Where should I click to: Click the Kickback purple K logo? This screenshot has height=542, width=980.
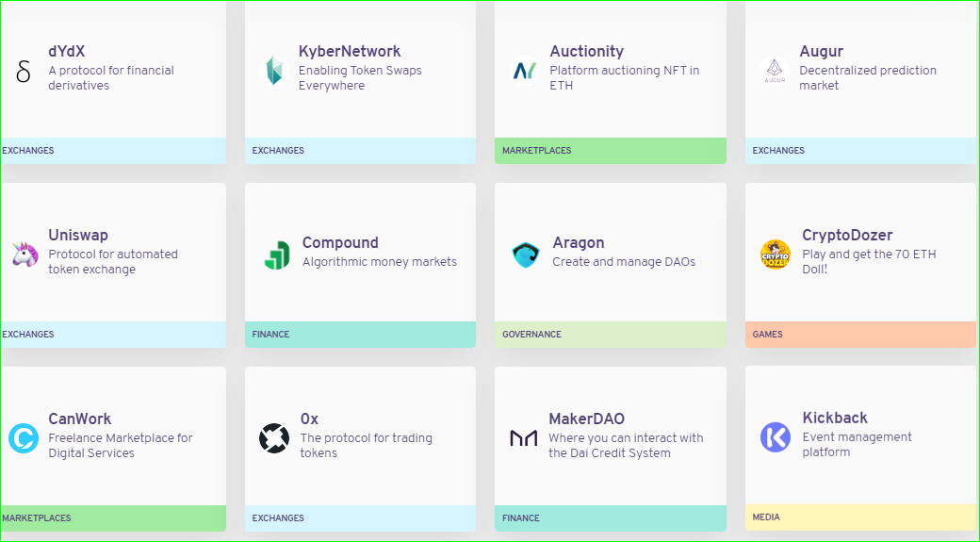coord(776,437)
